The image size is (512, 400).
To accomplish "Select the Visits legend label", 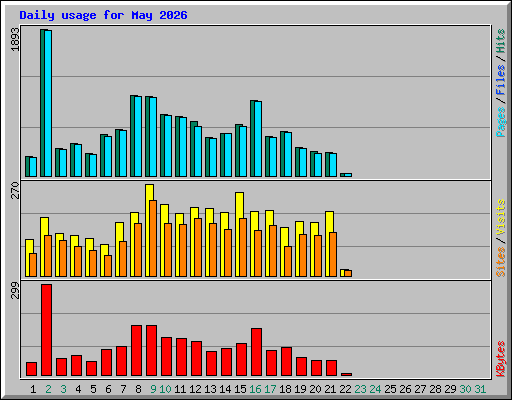I will point(501,218).
